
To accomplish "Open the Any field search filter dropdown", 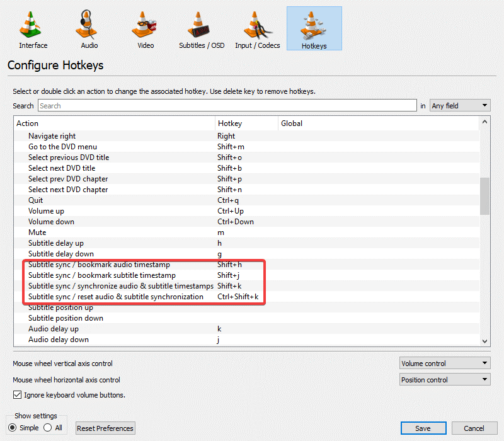I will click(460, 105).
